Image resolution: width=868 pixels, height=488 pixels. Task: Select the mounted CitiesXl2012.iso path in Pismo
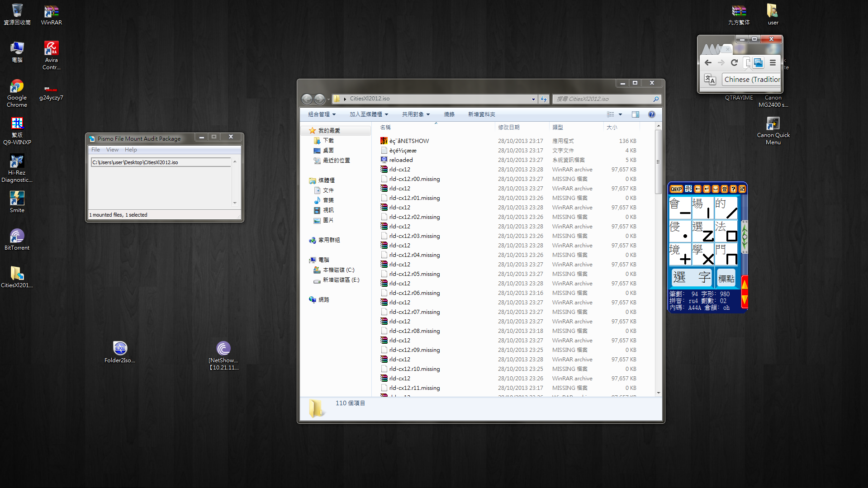(161, 162)
